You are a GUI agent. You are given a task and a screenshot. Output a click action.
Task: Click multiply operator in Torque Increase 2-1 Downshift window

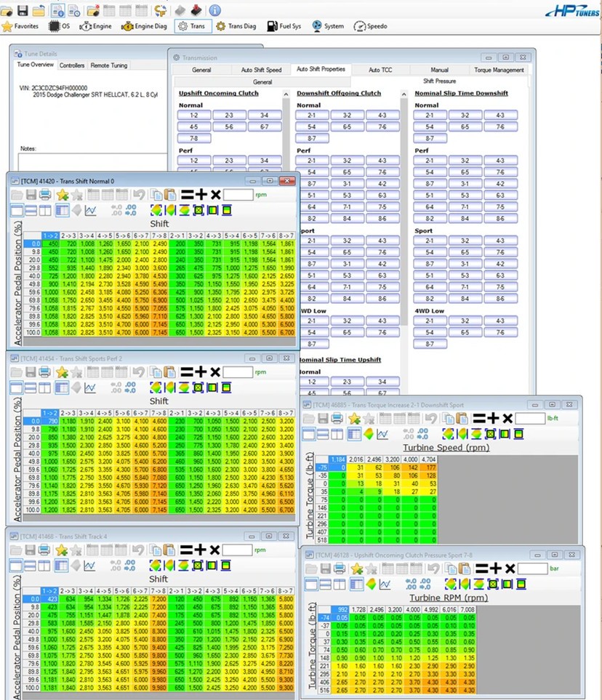507,418
